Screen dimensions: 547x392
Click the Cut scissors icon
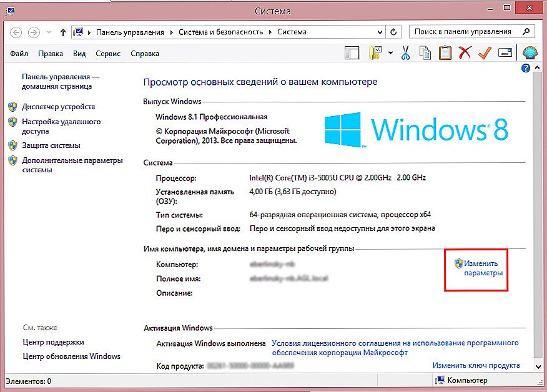[405, 53]
